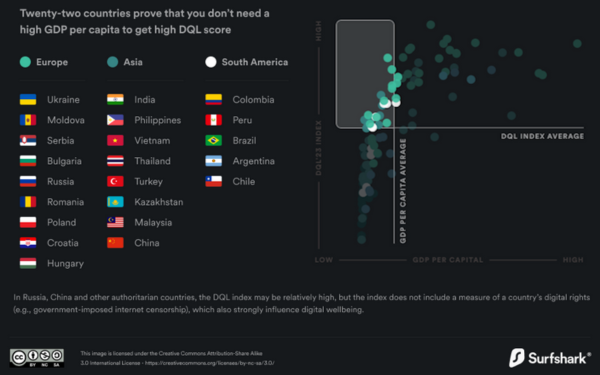Click the South America white legend dot
The image size is (600, 375).
coord(211,62)
